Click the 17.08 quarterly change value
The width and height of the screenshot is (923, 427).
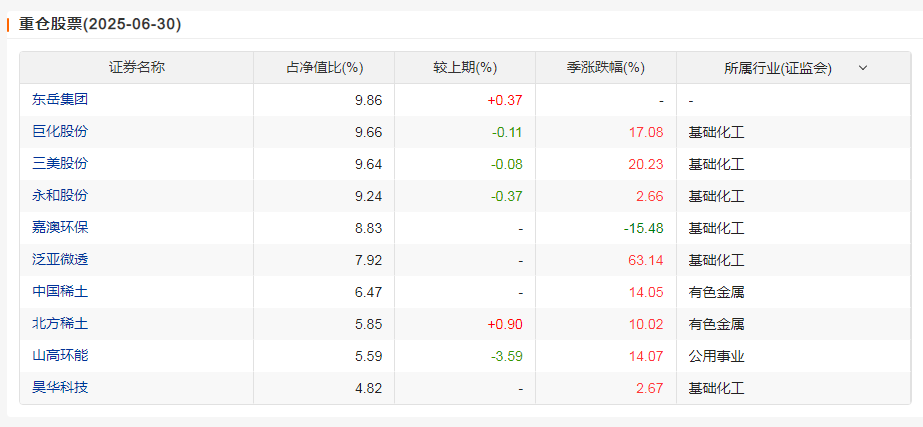pyautogui.click(x=646, y=133)
